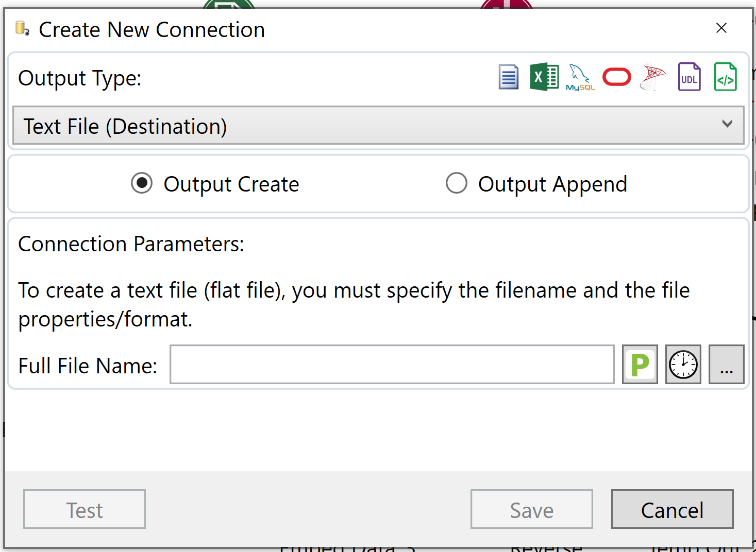The width and height of the screenshot is (756, 552).
Task: Click the Test button
Action: click(85, 509)
